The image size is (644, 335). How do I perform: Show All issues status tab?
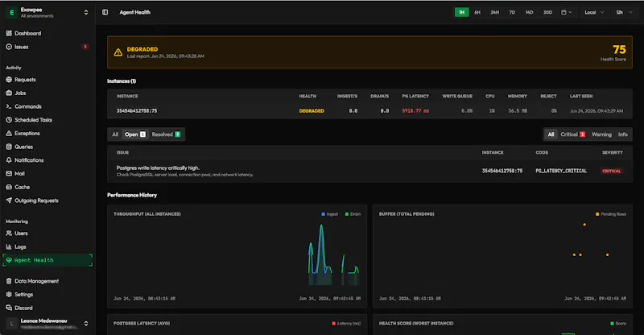point(115,134)
